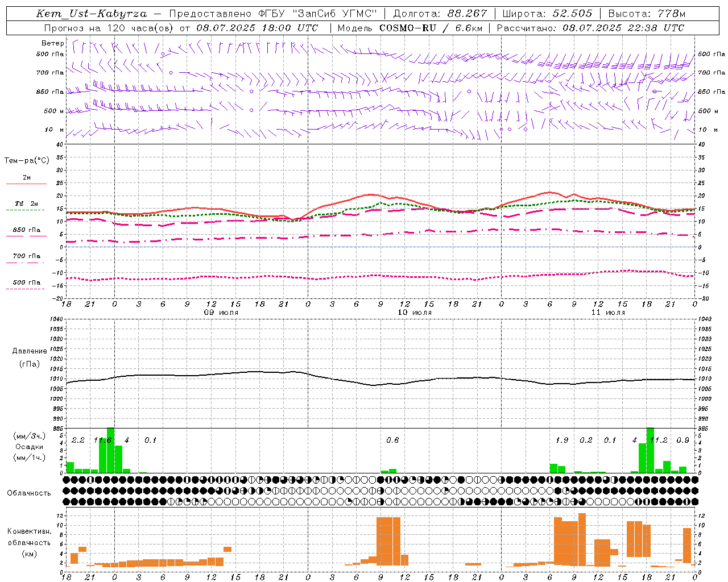Click the 11.6 precipitation total value
Viewport: 728px width, 582px height.
point(102,440)
